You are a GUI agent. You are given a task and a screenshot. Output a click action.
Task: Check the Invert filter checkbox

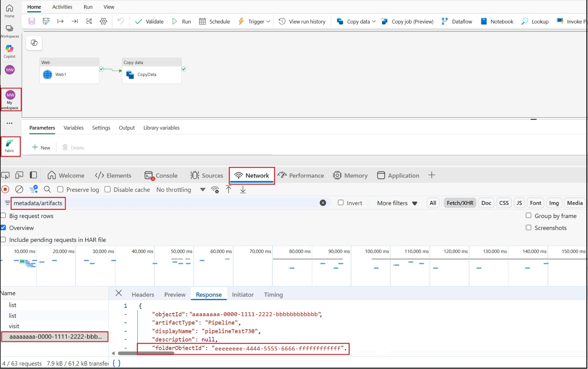click(340, 203)
